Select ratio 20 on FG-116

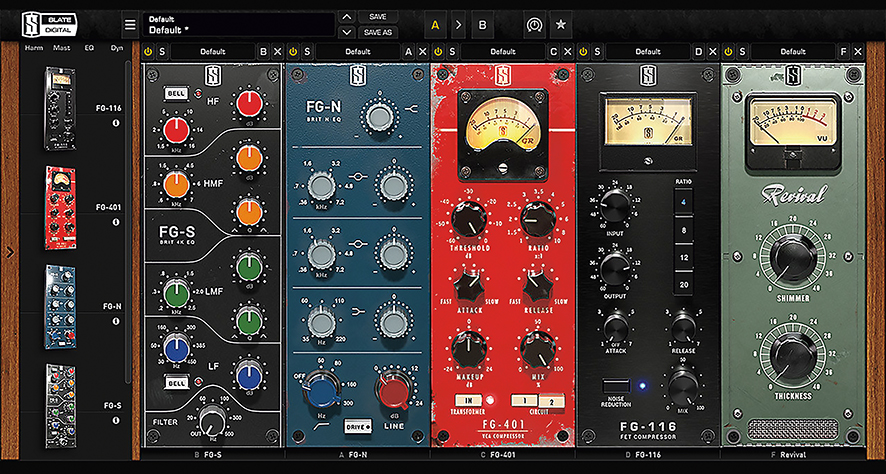tap(684, 285)
